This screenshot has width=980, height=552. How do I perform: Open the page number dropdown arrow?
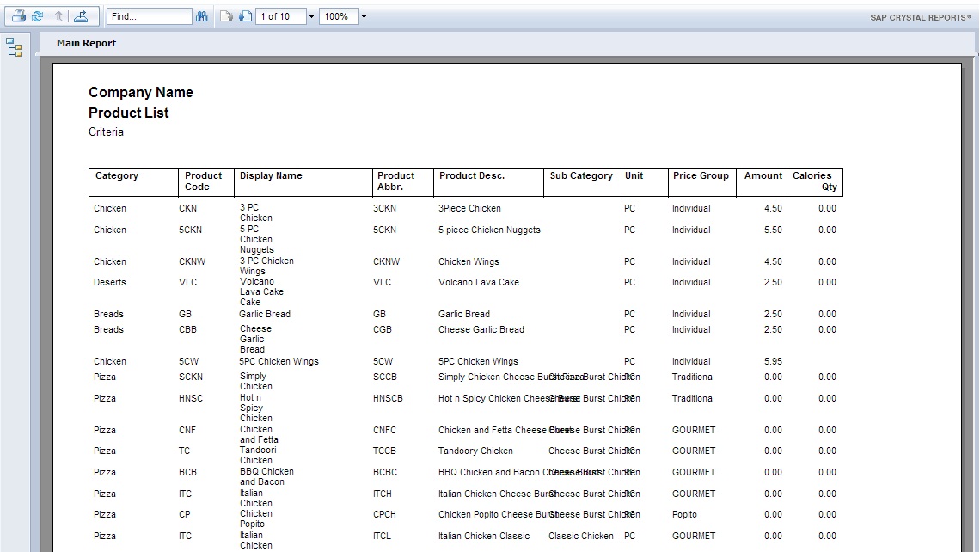[311, 17]
